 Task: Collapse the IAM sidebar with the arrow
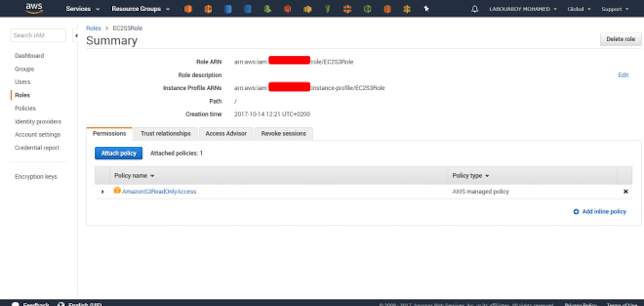pos(76,36)
